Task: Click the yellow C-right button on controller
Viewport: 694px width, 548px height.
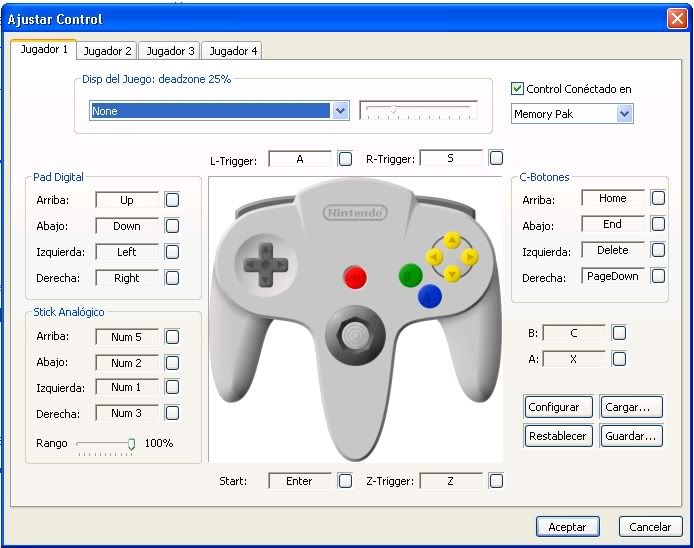Action: tap(469, 257)
